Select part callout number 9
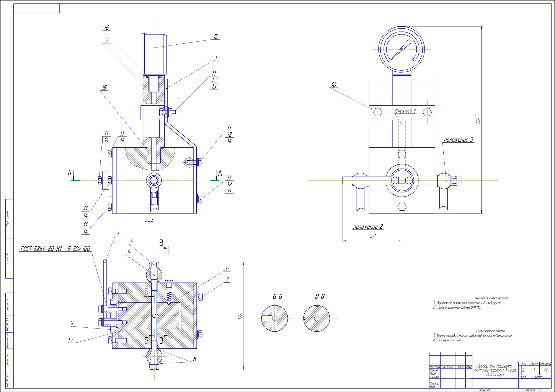 coord(72,323)
